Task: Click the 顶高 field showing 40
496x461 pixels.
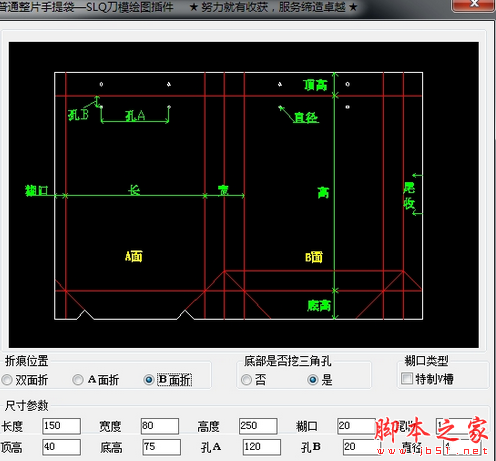Action: pos(61,447)
